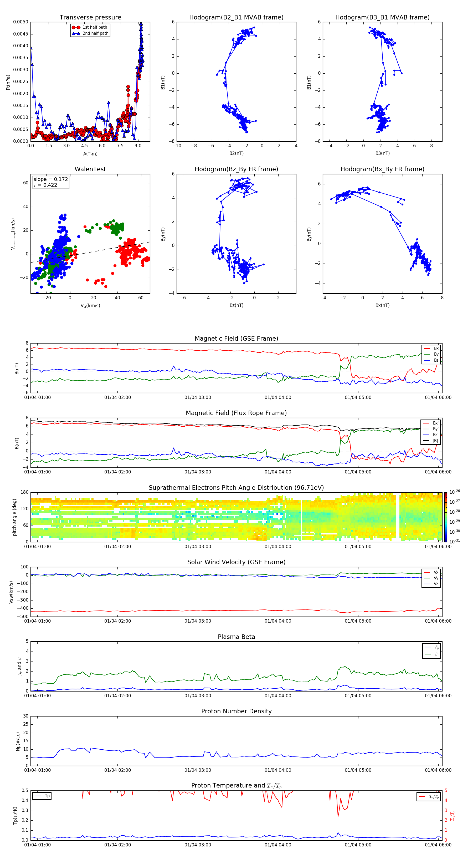Click the 'A(T·m)' x-axis label
This screenshot has width=473, height=868.
click(90, 154)
